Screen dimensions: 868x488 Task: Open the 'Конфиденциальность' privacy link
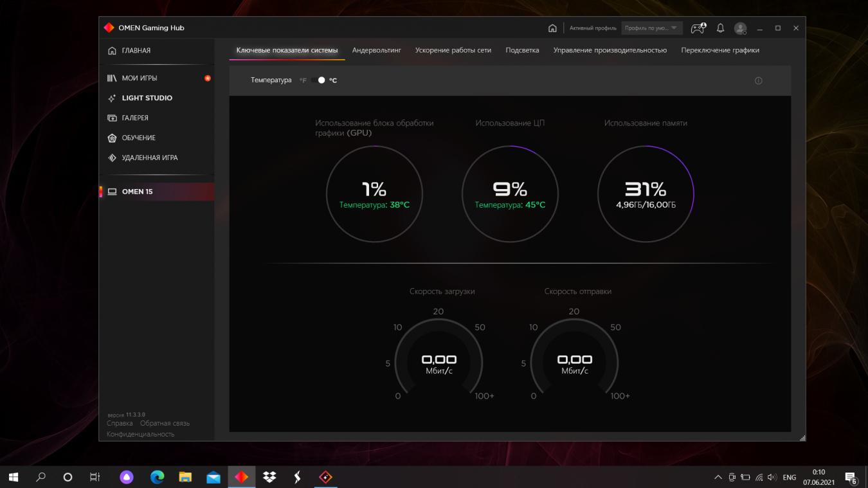[140, 434]
